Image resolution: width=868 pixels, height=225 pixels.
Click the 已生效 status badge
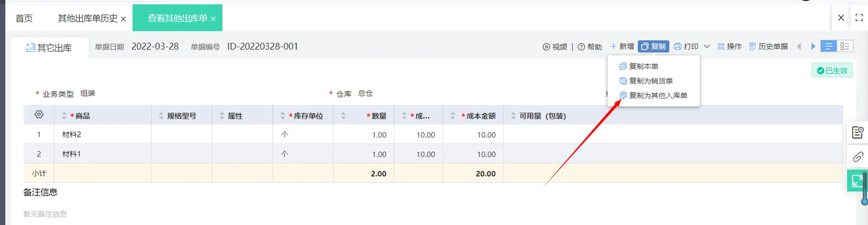tap(832, 70)
